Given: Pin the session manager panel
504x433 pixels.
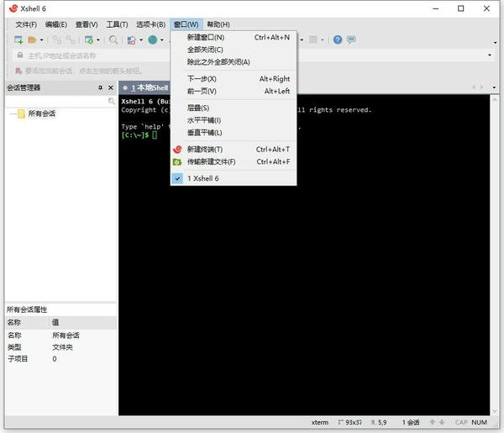Looking at the screenshot, I should (x=100, y=87).
